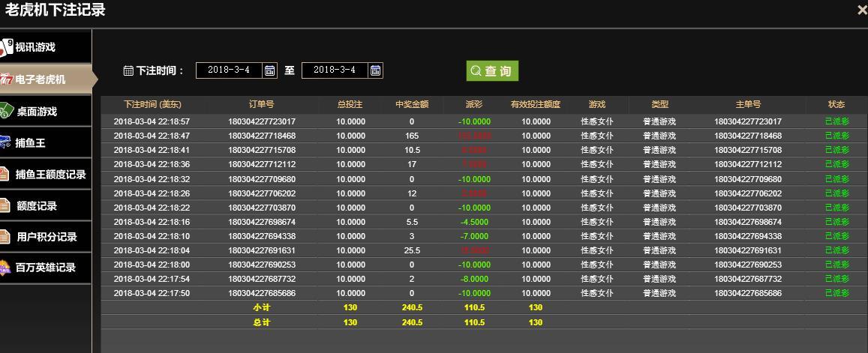The height and width of the screenshot is (353, 868).
Task: Click the 百万英雄记录 sidebar icon
Action: coord(6,268)
